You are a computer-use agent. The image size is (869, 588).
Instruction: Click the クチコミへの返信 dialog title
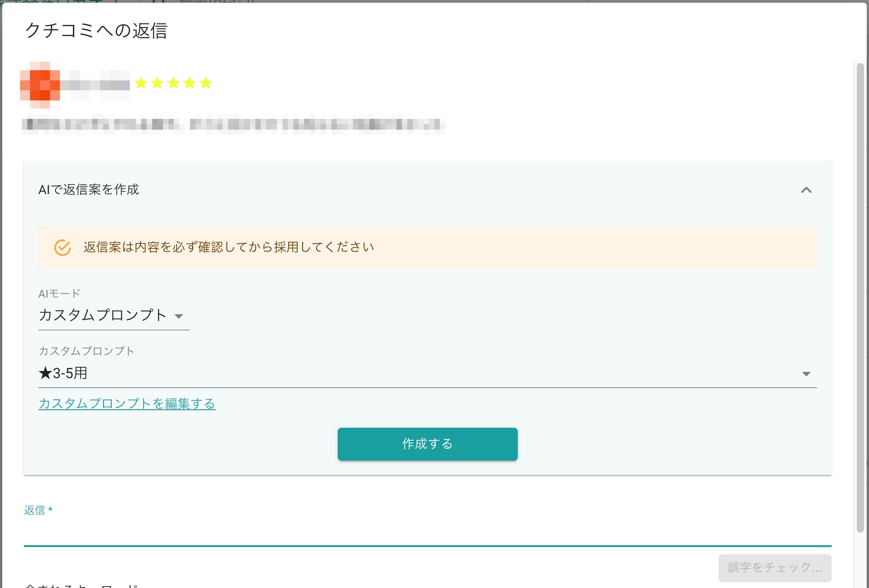(96, 31)
